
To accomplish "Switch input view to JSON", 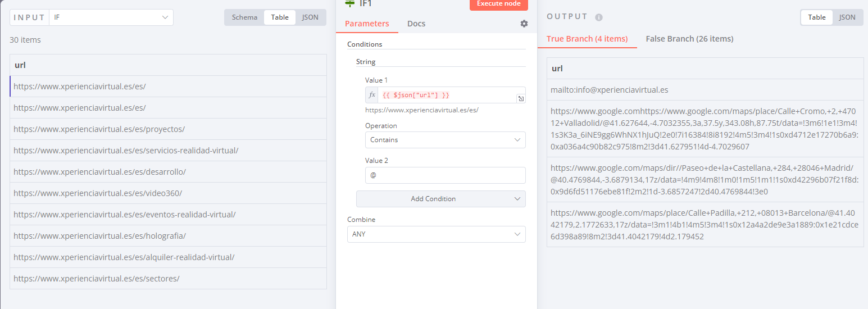I will tap(310, 17).
